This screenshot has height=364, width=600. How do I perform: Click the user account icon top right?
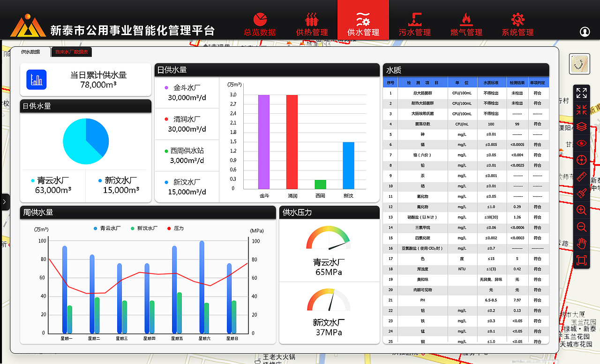click(585, 31)
